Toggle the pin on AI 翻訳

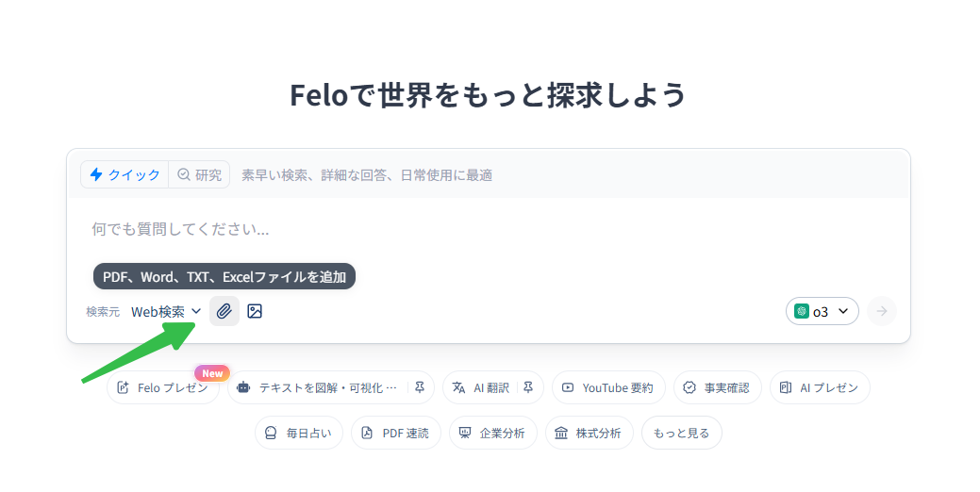[x=528, y=387]
